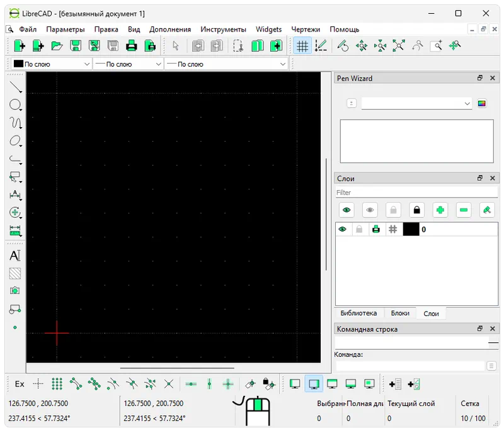The width and height of the screenshot is (504, 433).
Task: Toggle draft mode icon
Action: 321,45
